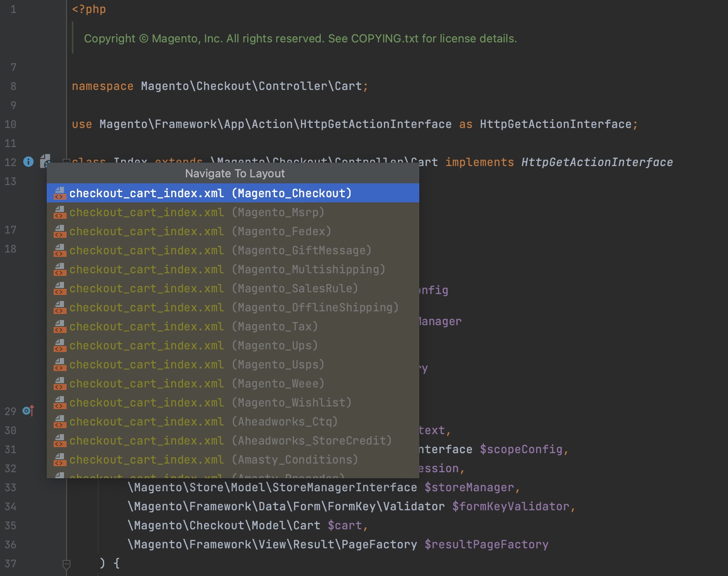Open checkout_cart_index.xml (Magento_OfflineShipping)

point(233,307)
